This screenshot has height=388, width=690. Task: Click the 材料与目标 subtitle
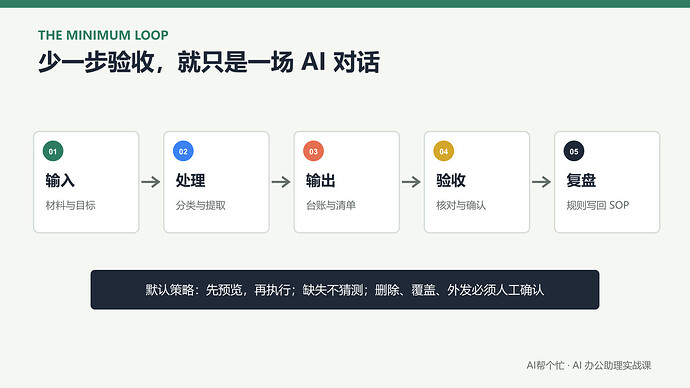(70, 205)
